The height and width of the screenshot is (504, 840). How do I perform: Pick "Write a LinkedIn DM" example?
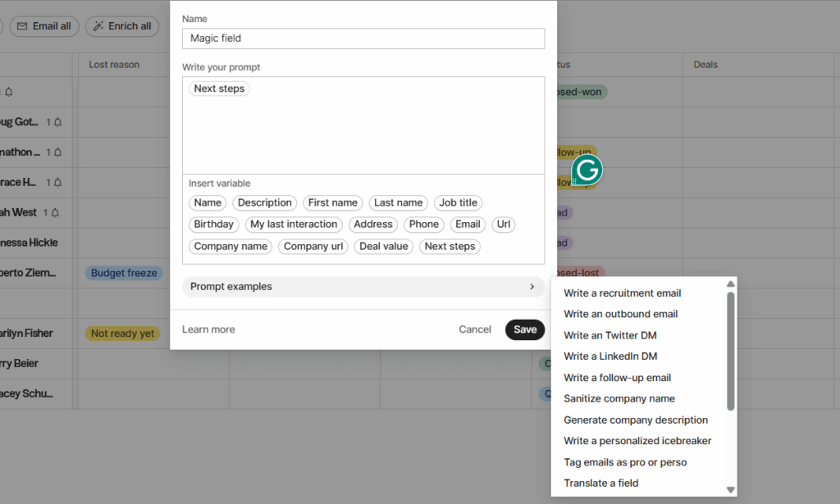tap(610, 356)
